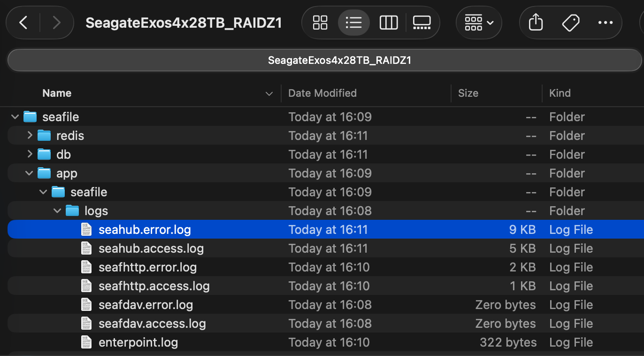This screenshot has width=644, height=356.
Task: Expand the redis folder
Action: click(x=30, y=136)
